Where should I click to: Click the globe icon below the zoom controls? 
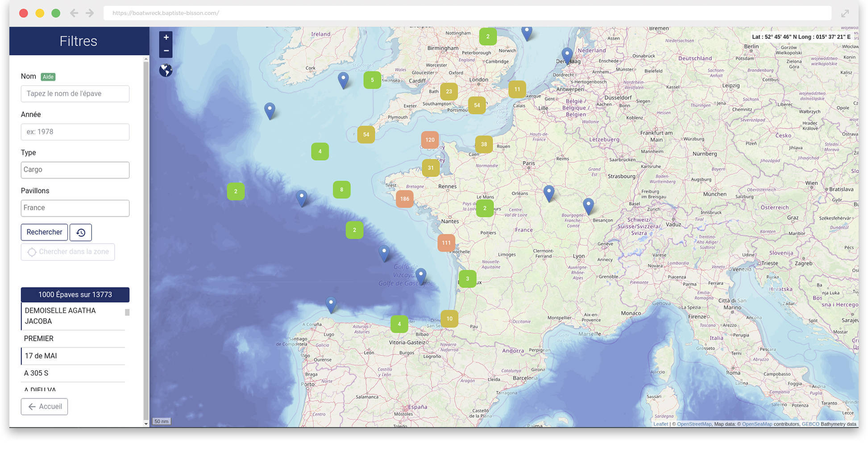(x=166, y=70)
